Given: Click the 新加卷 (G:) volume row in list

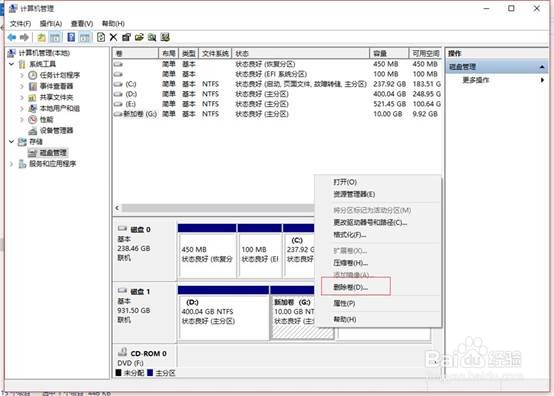Looking at the screenshot, I should tap(277, 114).
